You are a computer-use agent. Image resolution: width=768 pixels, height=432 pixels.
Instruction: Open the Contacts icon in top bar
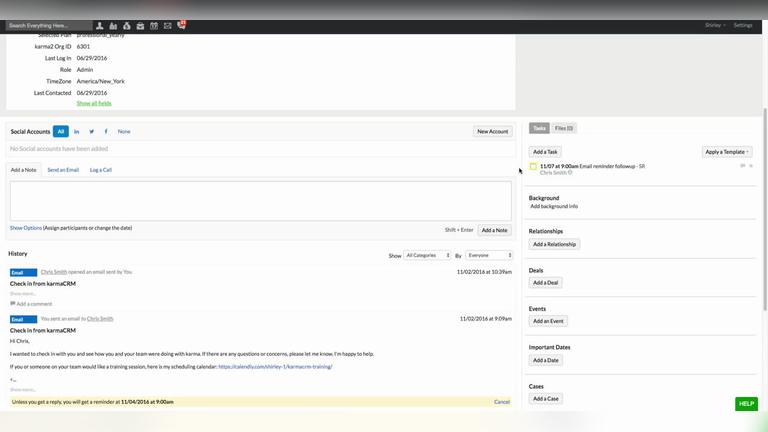coord(99,25)
